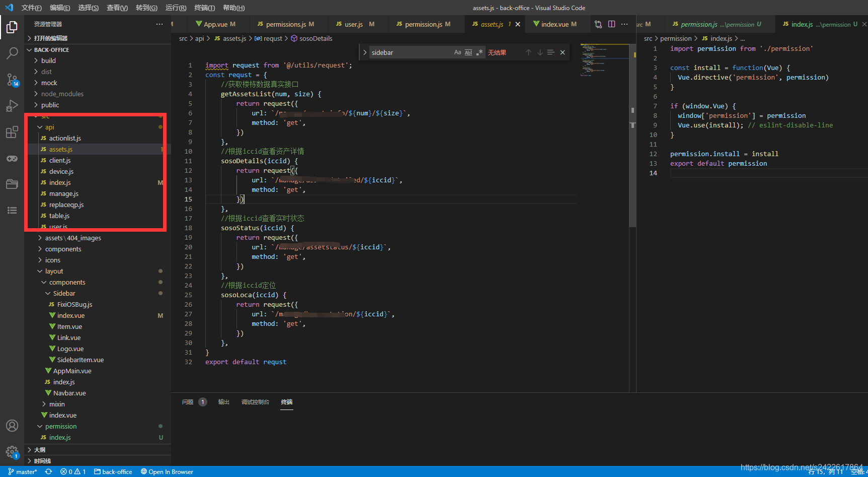Expand the icons folder
This screenshot has width=868, height=477.
[x=98, y=260]
